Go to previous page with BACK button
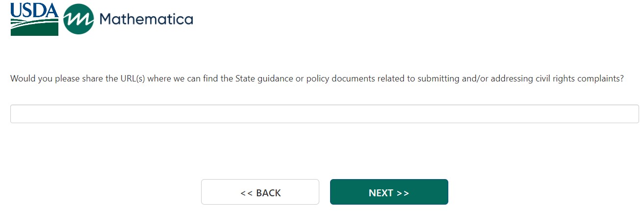The height and width of the screenshot is (211, 644). pyautogui.click(x=260, y=192)
